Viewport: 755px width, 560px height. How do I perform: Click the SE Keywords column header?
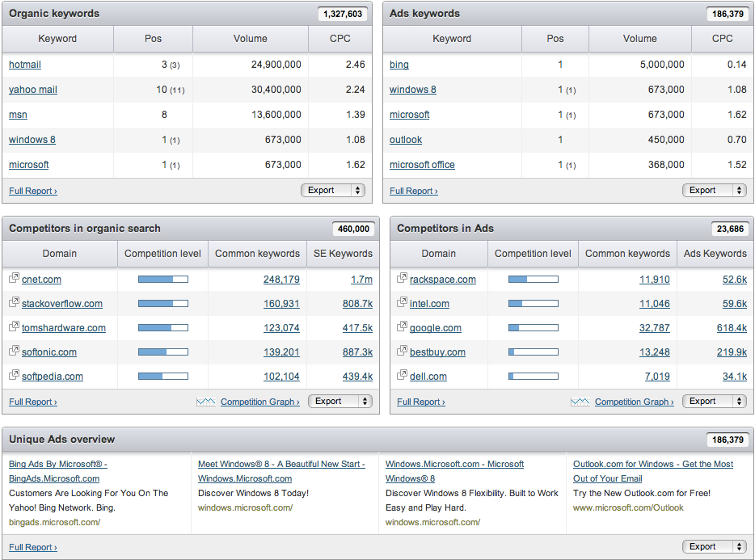point(343,253)
